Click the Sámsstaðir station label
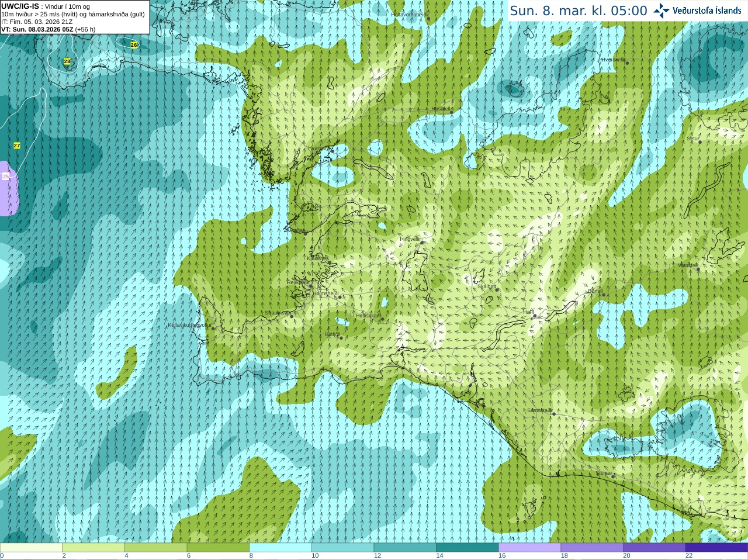The width and height of the screenshot is (748, 560). click(539, 410)
